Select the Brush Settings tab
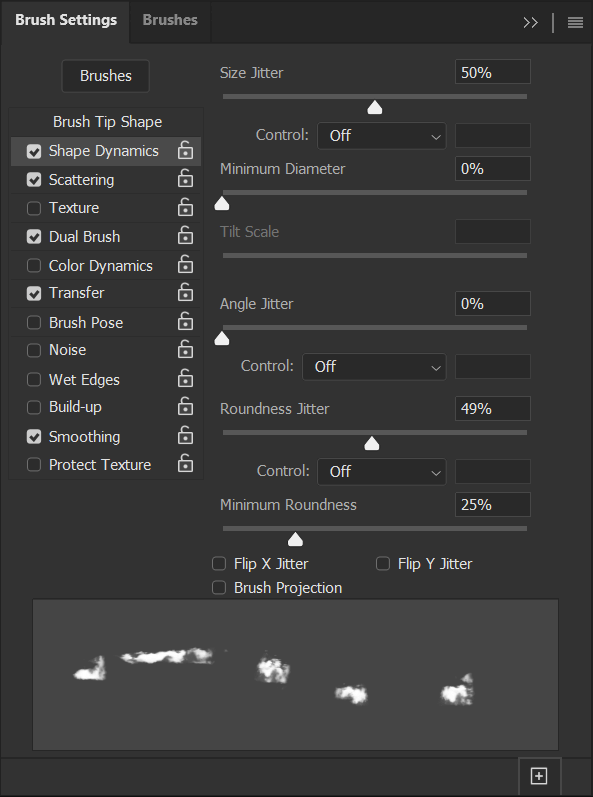This screenshot has width=593, height=797. tap(66, 20)
